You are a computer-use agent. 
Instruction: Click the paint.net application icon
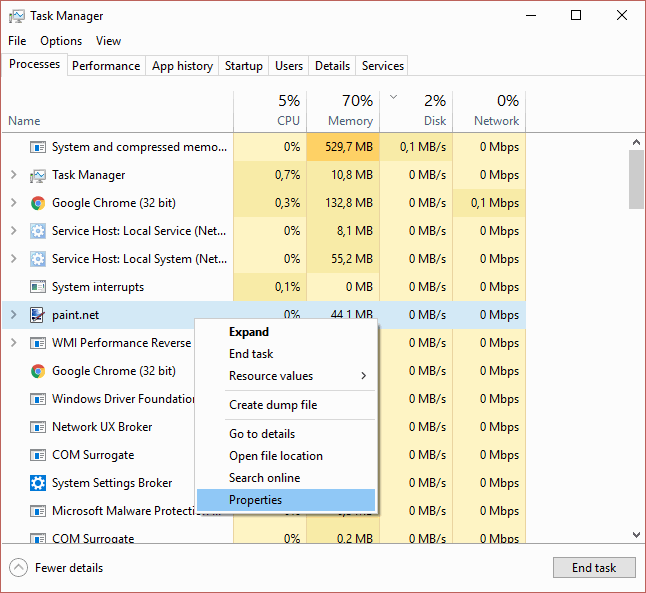(x=37, y=315)
